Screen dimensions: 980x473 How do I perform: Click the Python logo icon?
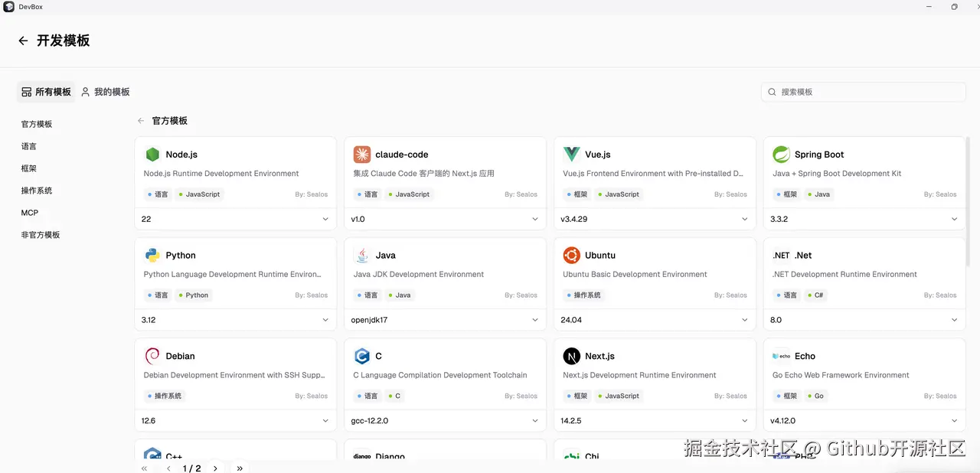(x=152, y=256)
